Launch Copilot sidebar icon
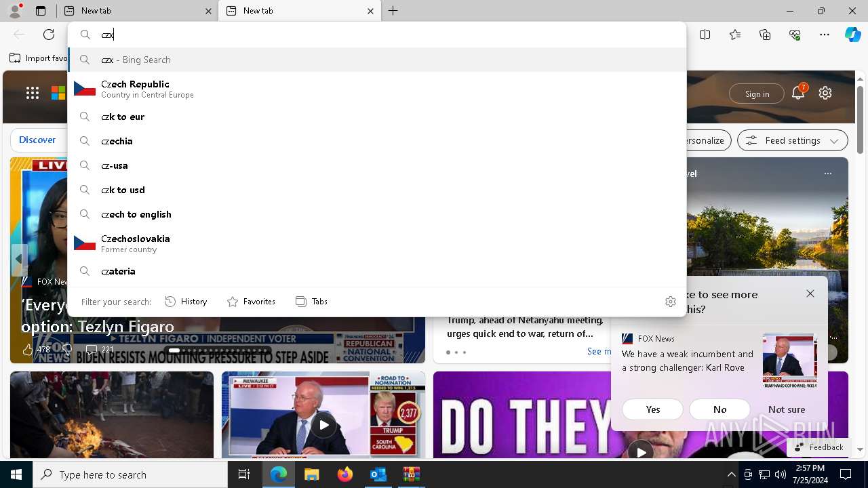Screen dimensions: 868x488 tap(852, 35)
